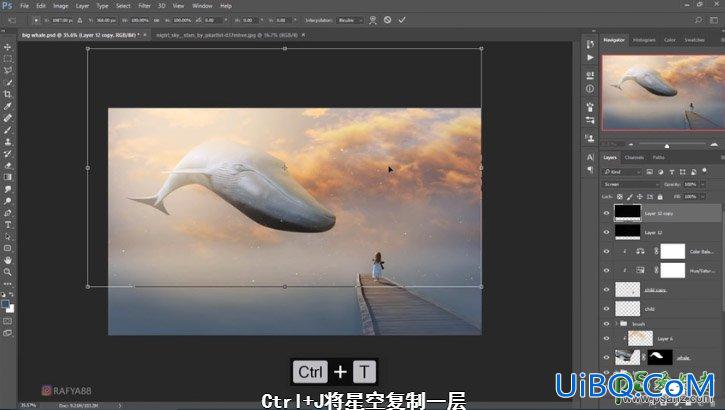Viewport: 725px width, 410px height.
Task: Hide the Layer 12 copy layer
Action: pos(607,213)
